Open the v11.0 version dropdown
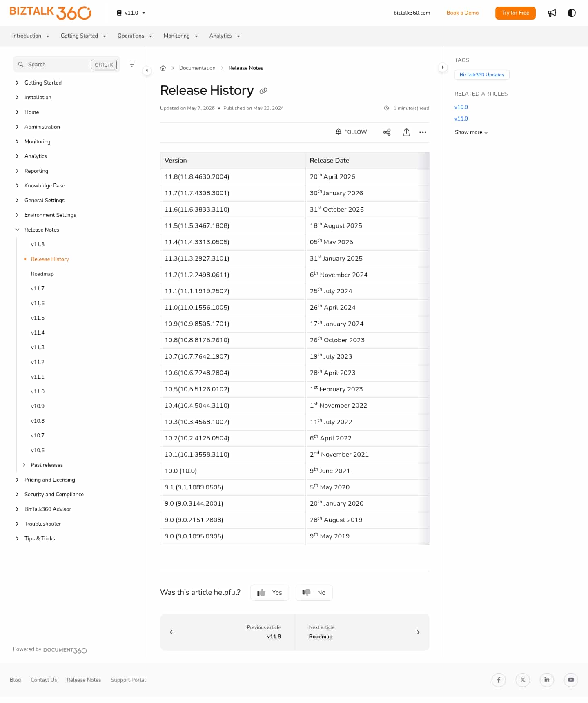 coord(131,13)
